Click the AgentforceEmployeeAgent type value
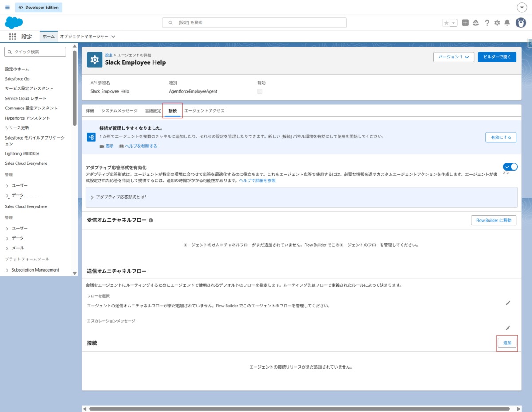This screenshot has height=412, width=532. pos(193,92)
